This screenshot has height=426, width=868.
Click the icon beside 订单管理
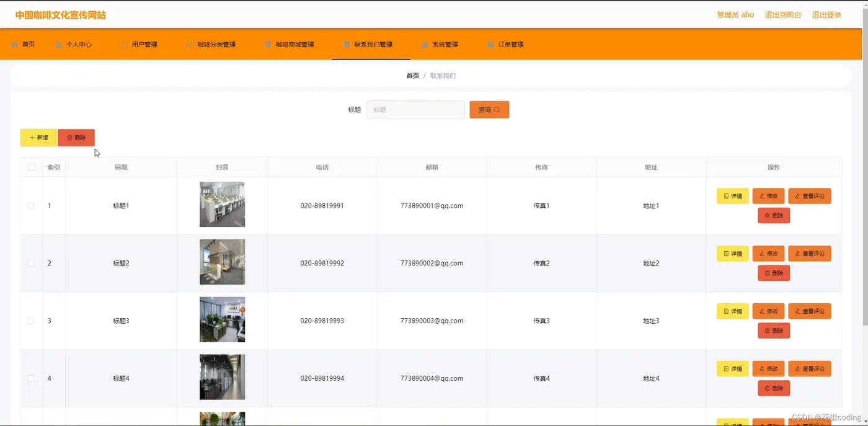pyautogui.click(x=490, y=45)
